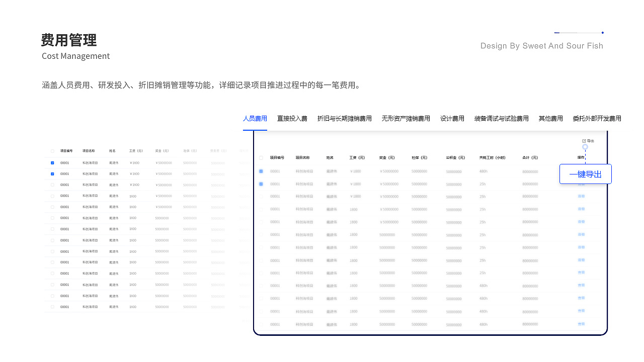Click the 共耗工时（小时）column header
644x362 pixels.
pyautogui.click(x=492, y=157)
